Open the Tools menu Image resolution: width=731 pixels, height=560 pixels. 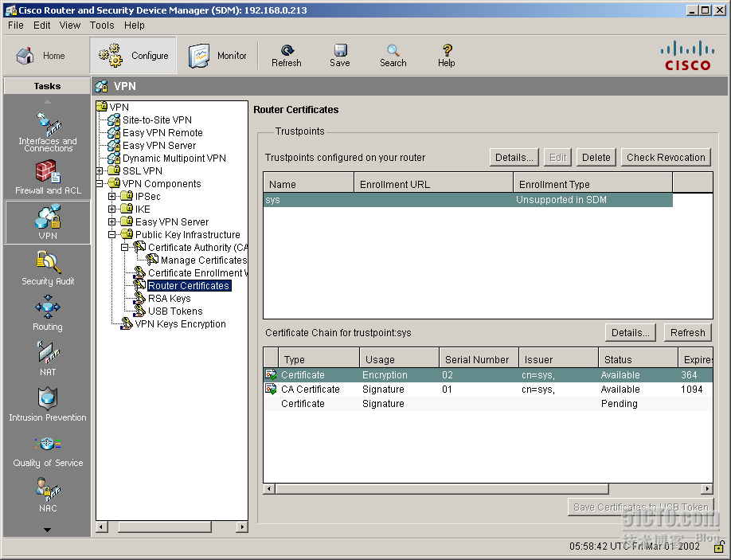point(102,25)
